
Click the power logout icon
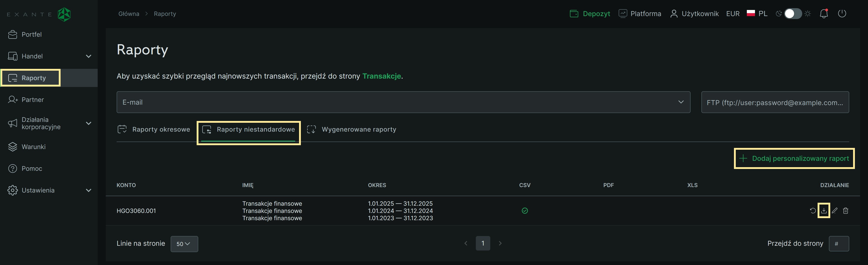[842, 14]
